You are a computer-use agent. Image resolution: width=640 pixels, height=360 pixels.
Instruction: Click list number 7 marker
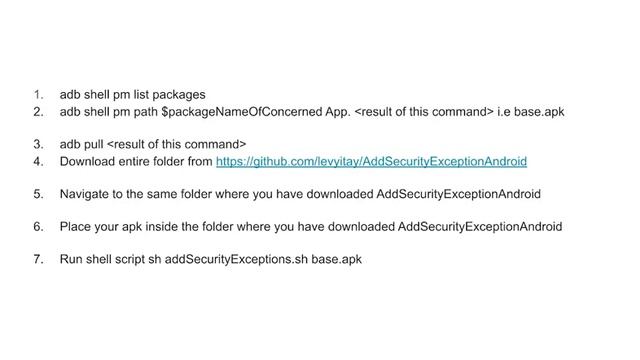38,259
